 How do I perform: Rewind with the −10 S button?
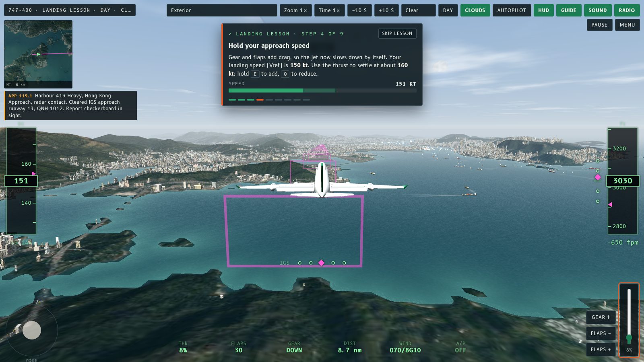[x=359, y=10]
